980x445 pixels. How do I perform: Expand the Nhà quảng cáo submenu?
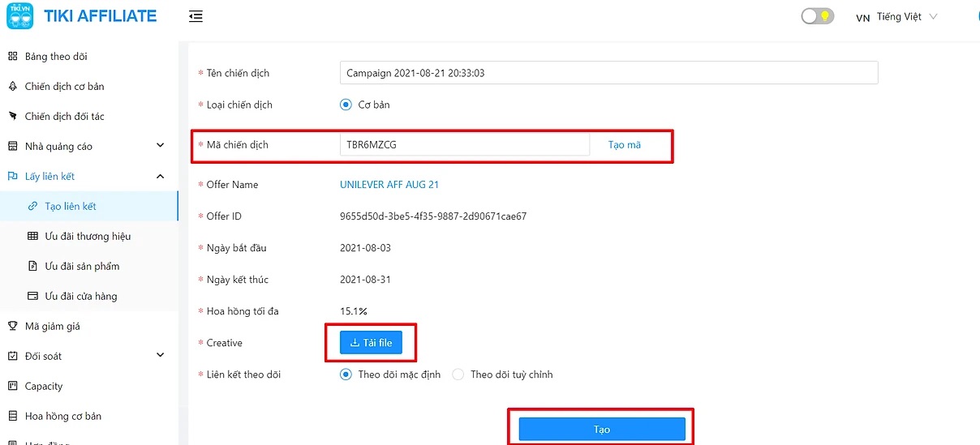[x=160, y=146]
